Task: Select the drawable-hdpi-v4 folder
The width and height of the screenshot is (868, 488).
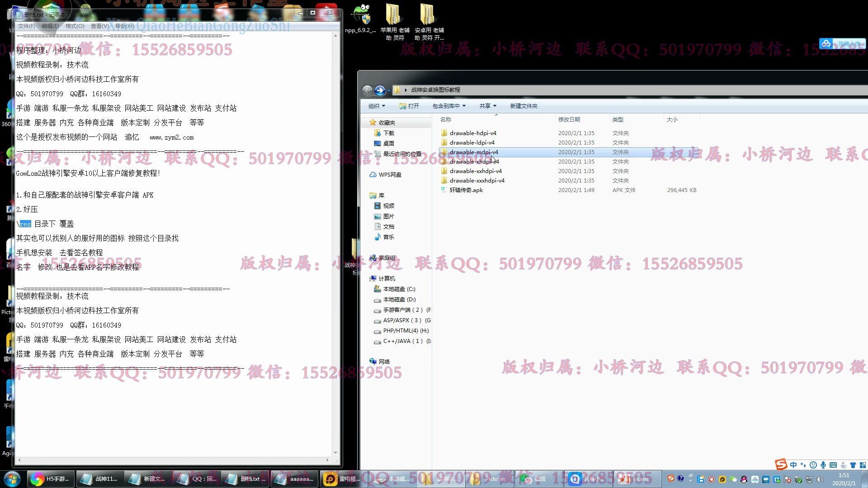Action: pos(472,133)
